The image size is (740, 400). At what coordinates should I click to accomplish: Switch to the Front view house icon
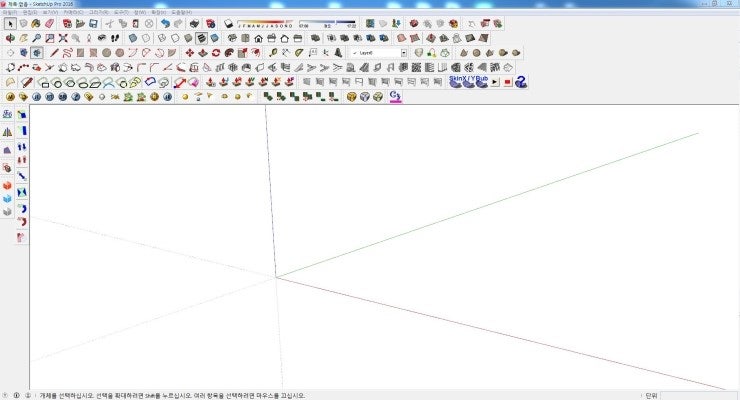pyautogui.click(x=258, y=38)
